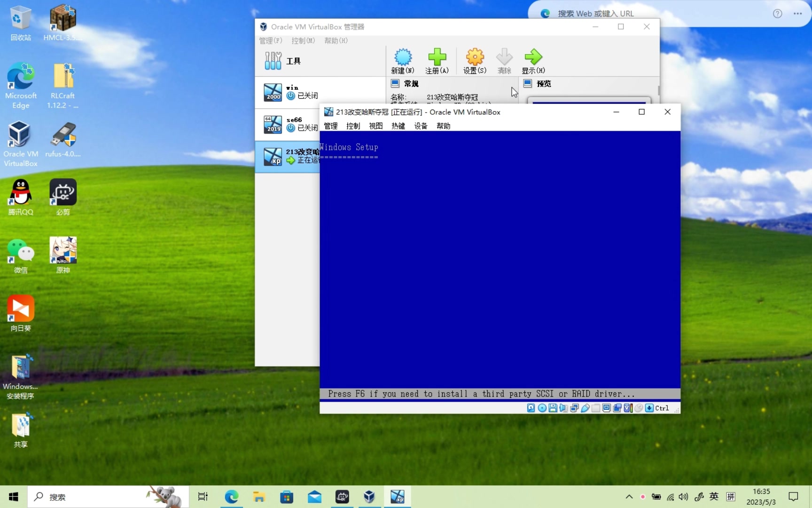Toggle mouse integration status icon

click(x=639, y=408)
